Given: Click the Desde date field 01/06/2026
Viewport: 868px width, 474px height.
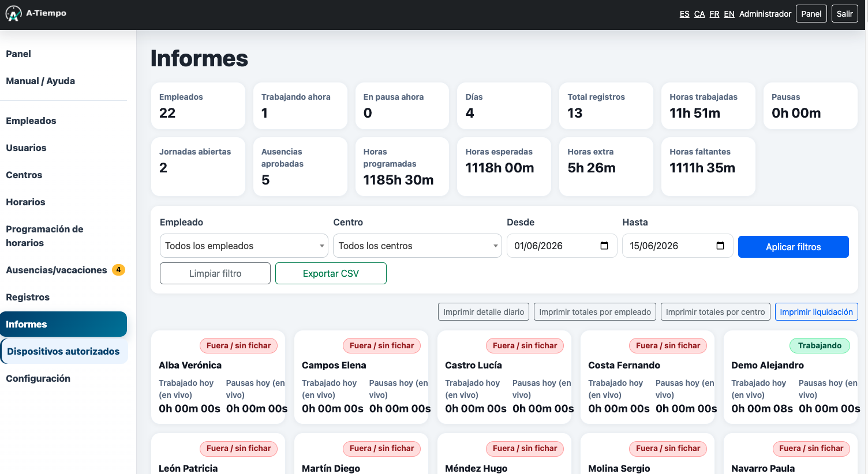Looking at the screenshot, I should (562, 246).
